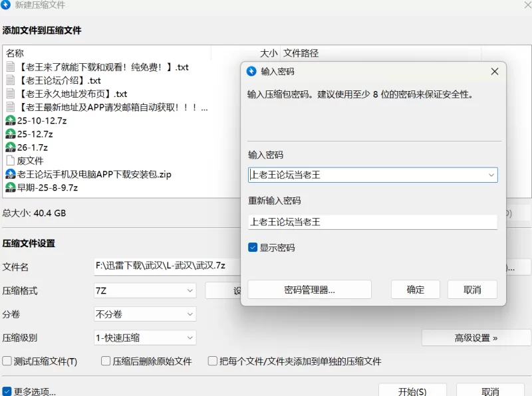This screenshot has height=396, width=532.
Task: Click the 总大小: 40.4 GB label
Action: click(34, 213)
